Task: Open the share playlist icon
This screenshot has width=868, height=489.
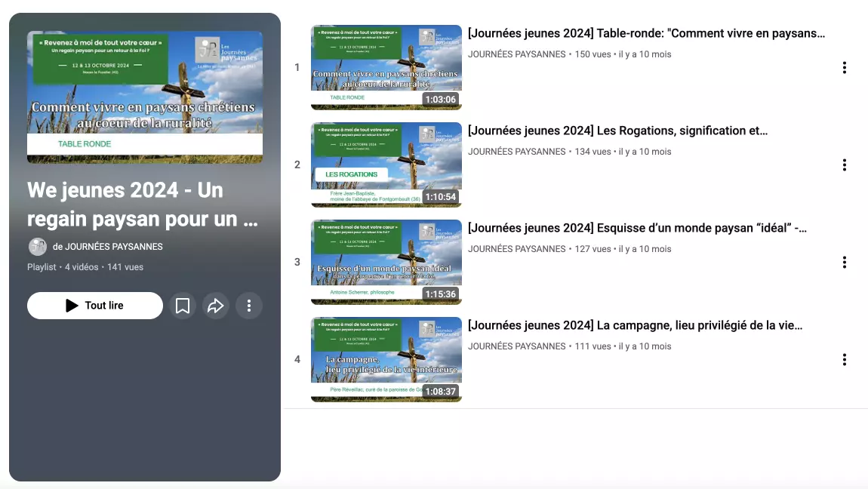Action: [216, 305]
